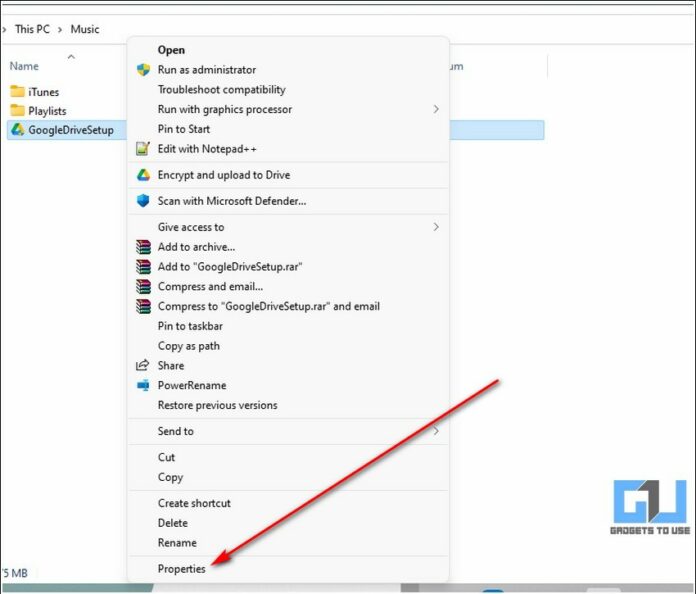The height and width of the screenshot is (594, 696).
Task: Choose Troubleshoot compatibility
Action: coord(221,89)
